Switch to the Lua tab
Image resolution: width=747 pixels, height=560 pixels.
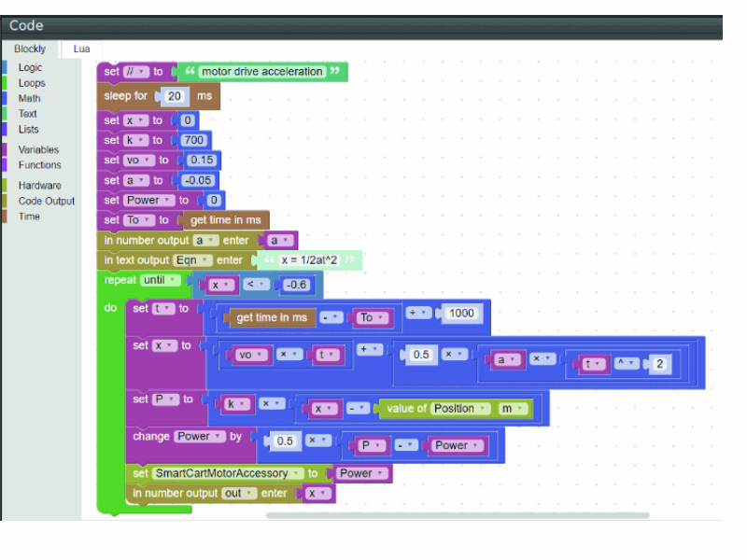tap(82, 49)
